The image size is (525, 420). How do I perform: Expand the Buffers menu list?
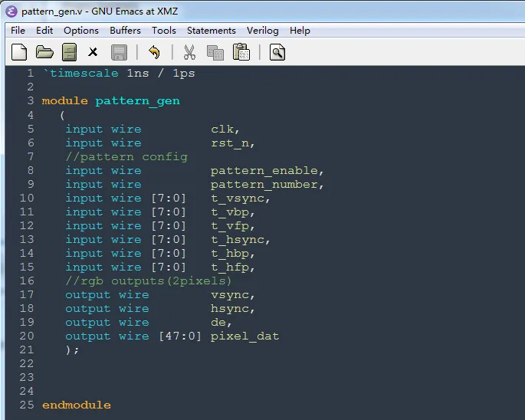pyautogui.click(x=125, y=31)
